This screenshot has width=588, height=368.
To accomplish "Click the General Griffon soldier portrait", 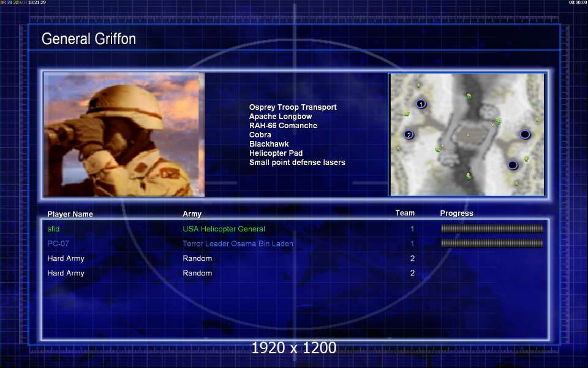I will coord(124,134).
